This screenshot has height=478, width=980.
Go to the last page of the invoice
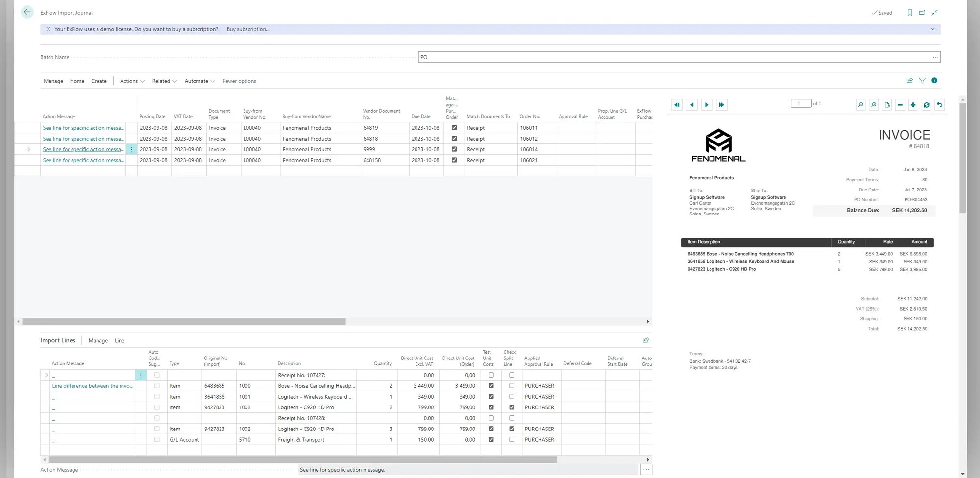(721, 104)
